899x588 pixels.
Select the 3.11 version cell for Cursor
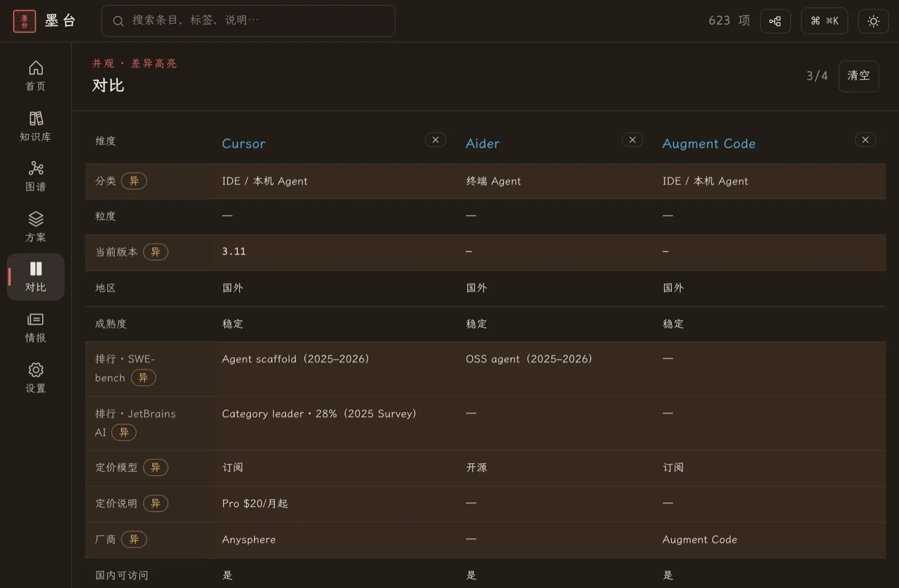click(234, 252)
